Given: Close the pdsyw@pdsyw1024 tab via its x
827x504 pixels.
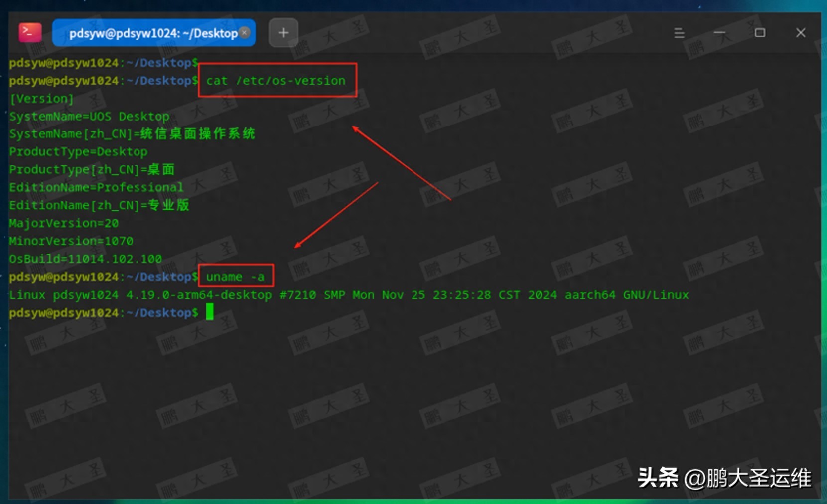Looking at the screenshot, I should (245, 32).
